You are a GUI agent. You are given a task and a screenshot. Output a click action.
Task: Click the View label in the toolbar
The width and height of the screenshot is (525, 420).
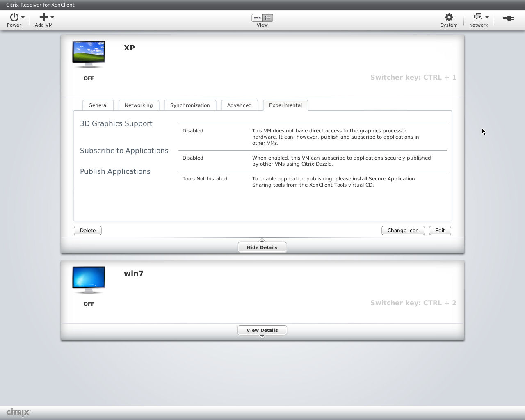tap(262, 25)
